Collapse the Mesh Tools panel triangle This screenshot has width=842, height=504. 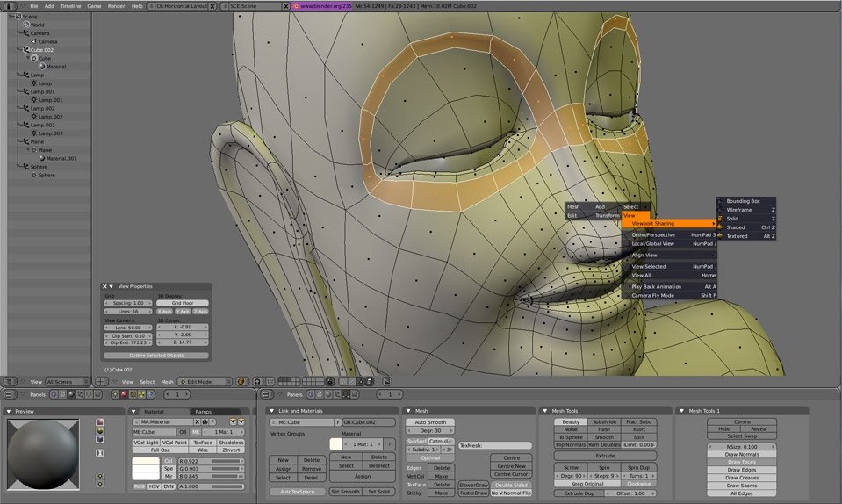click(x=545, y=411)
